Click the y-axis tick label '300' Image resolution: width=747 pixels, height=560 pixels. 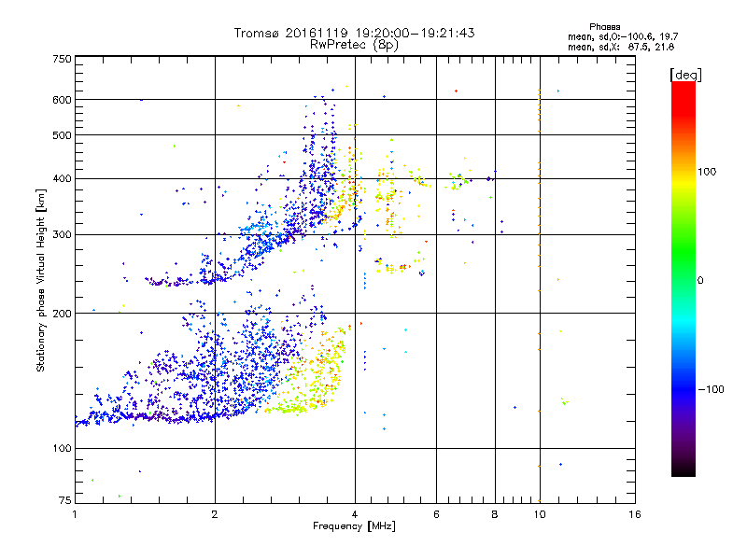pos(62,234)
